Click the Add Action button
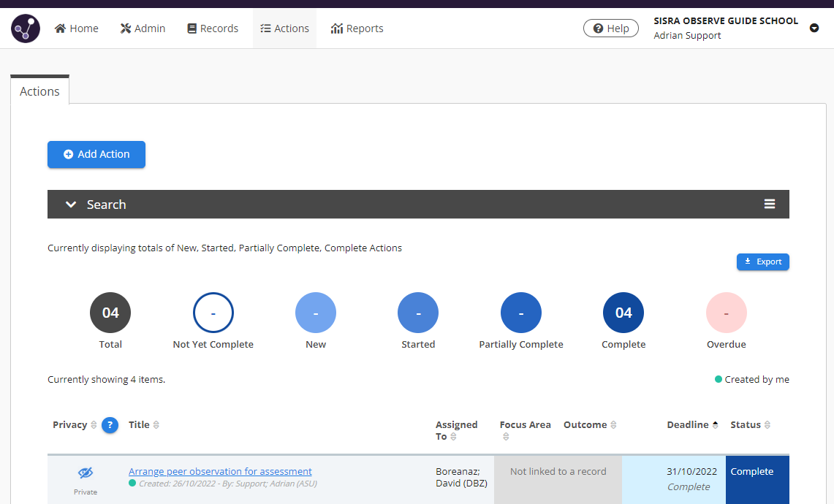Image resolution: width=834 pixels, height=504 pixels. click(x=96, y=154)
